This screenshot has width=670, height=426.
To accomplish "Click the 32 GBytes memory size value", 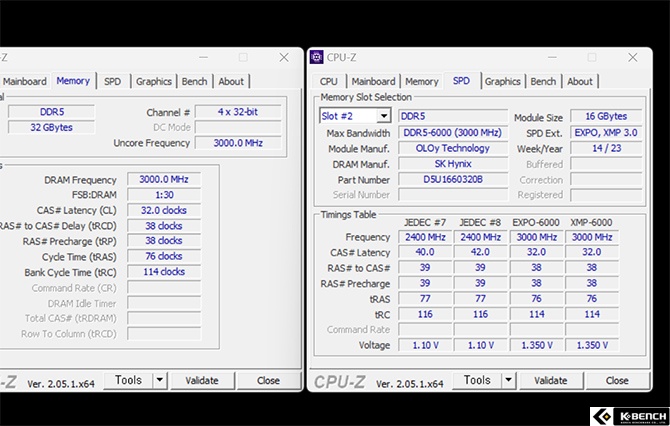I will coord(51,127).
